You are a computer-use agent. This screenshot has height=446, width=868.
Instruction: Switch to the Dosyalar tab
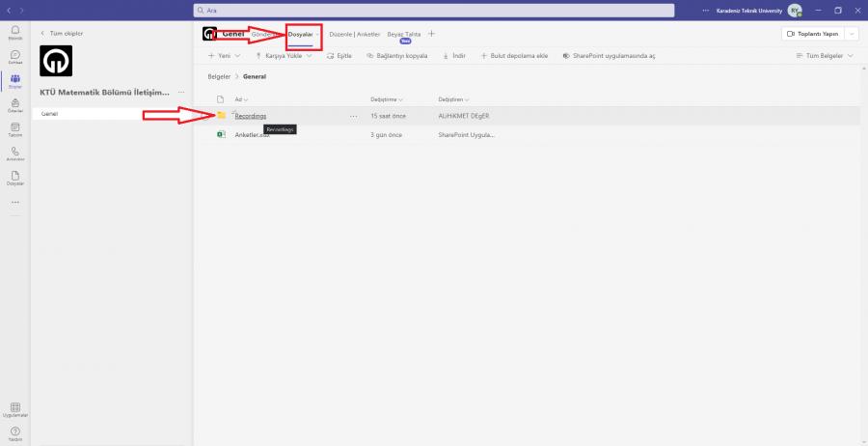(x=301, y=34)
